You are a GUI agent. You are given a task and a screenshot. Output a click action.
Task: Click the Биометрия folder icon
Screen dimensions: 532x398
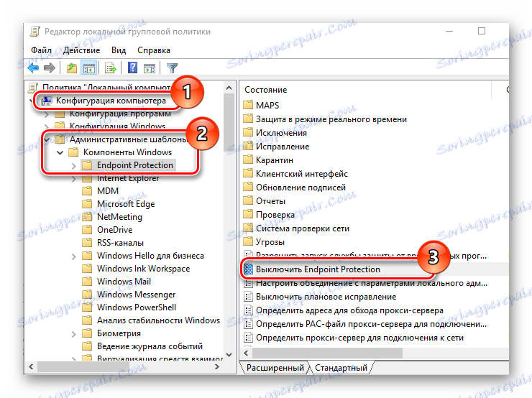pos(87,333)
